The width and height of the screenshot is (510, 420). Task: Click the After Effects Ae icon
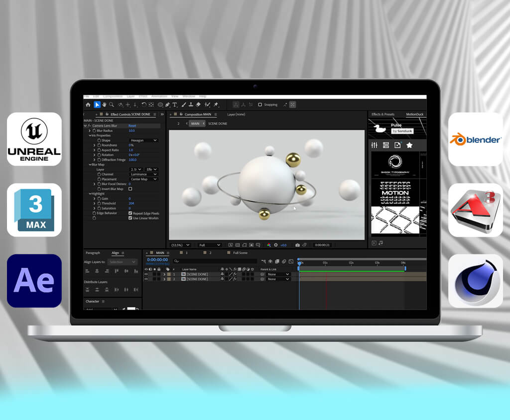34,281
